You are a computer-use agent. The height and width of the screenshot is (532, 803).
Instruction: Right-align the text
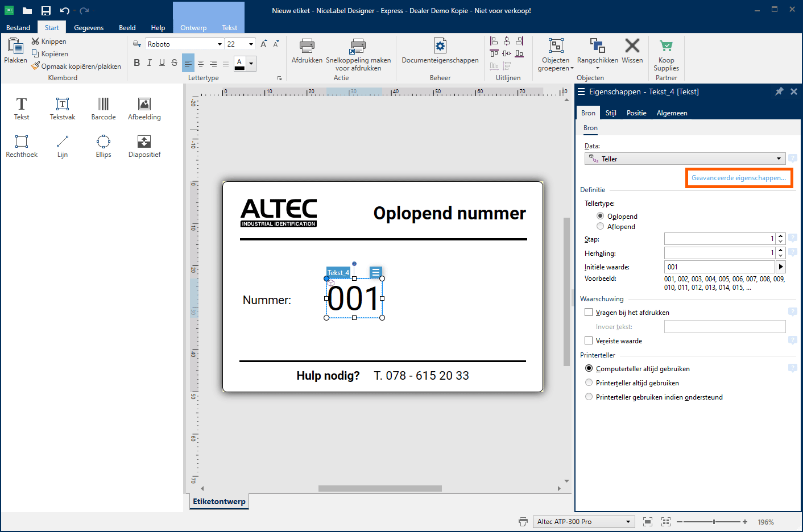pos(213,64)
